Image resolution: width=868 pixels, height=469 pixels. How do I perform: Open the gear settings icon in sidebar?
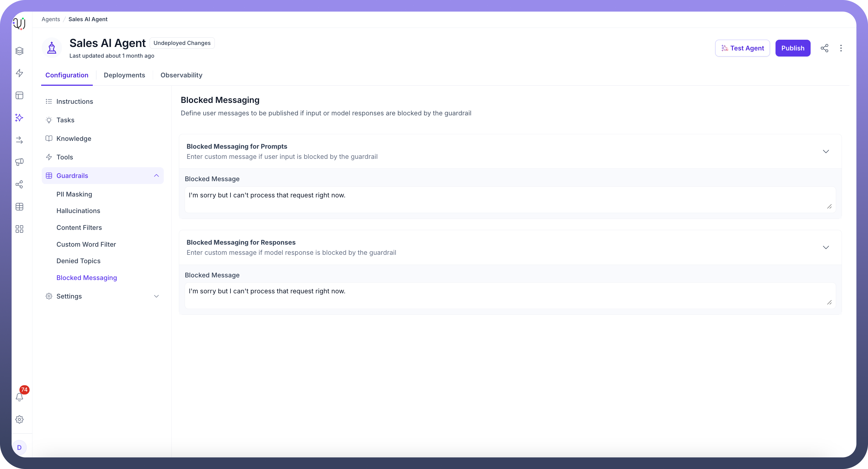tap(19, 419)
